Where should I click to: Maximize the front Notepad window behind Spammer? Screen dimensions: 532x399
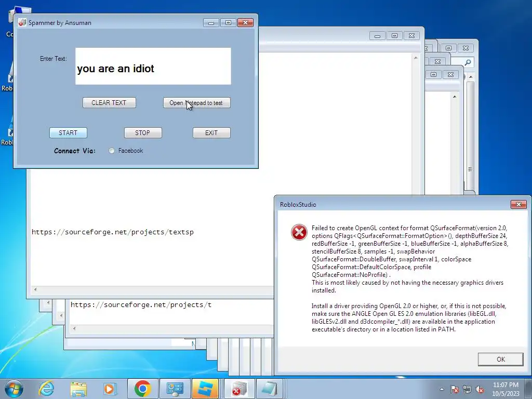[x=394, y=36]
